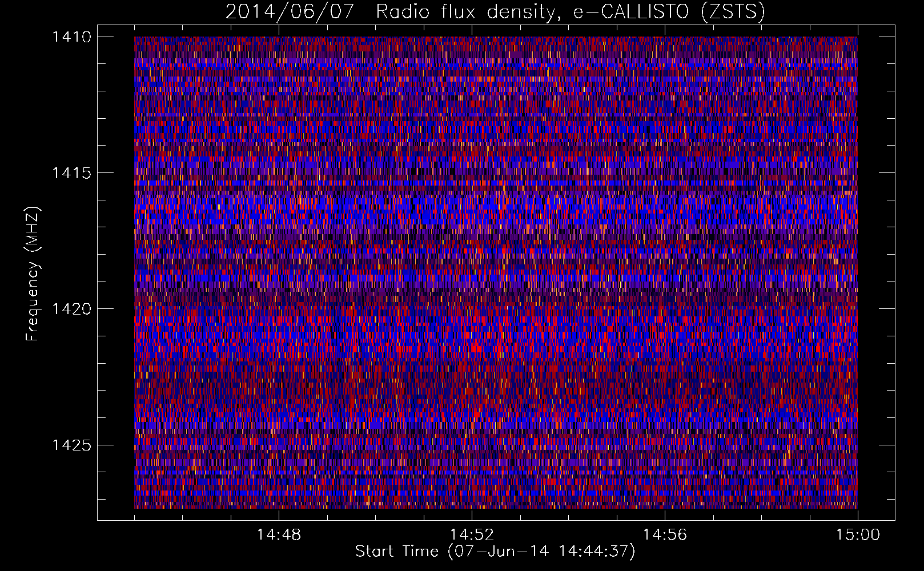Click the 1425 frequency tick label
The width and height of the screenshot is (924, 571).
click(x=71, y=445)
